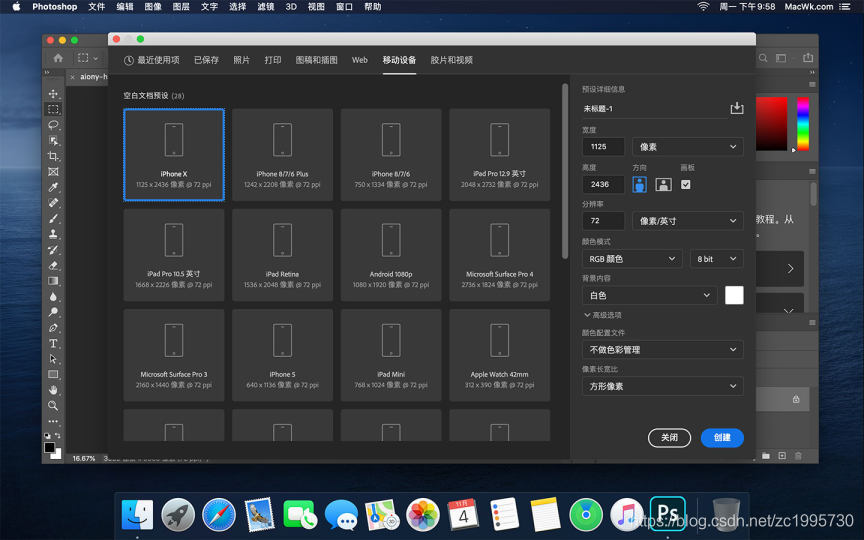This screenshot has height=540, width=864.
Task: Click the search icon in Photoshop's top-right
Action: click(x=763, y=58)
